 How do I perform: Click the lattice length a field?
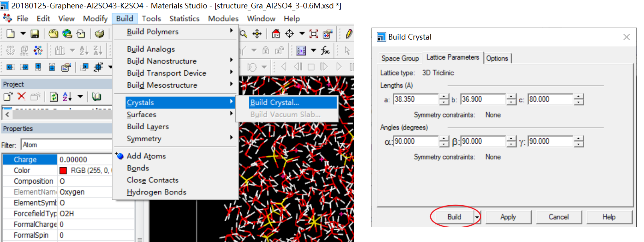416,99
